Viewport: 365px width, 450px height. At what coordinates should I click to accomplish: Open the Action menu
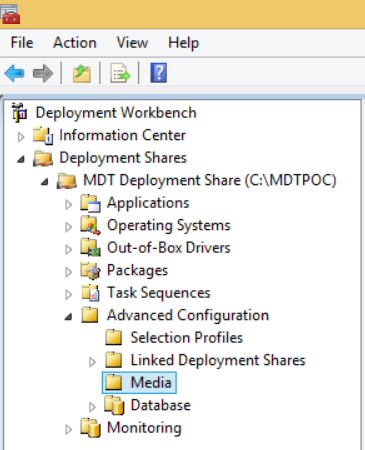pyautogui.click(x=75, y=43)
